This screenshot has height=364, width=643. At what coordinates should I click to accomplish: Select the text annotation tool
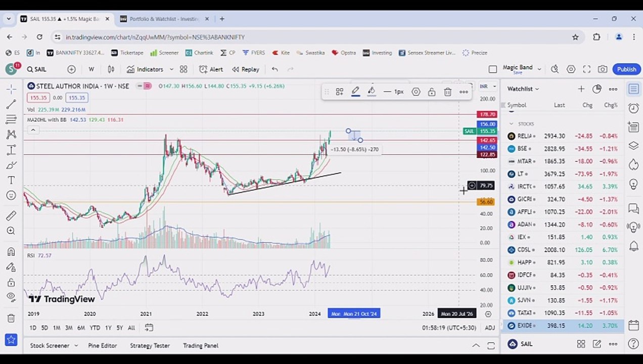11,180
